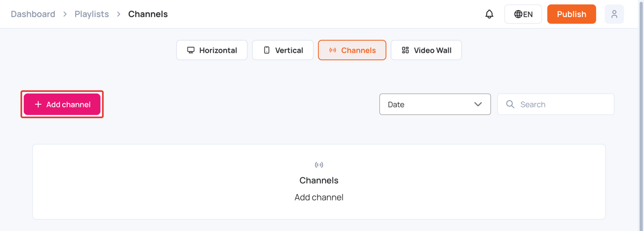Viewport: 644px width, 231px height.
Task: Expand the Date sort dropdown
Action: pyautogui.click(x=435, y=104)
